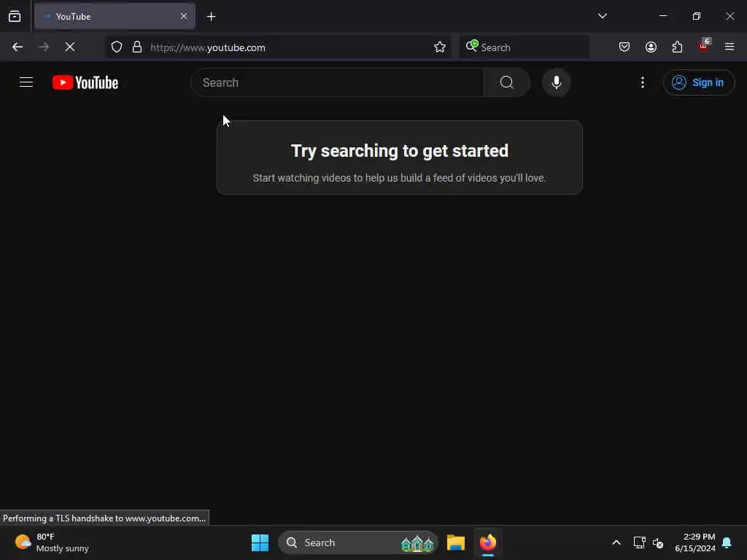Screen dimensions: 747x560
Task: Open network status tray icon
Action: point(639,542)
